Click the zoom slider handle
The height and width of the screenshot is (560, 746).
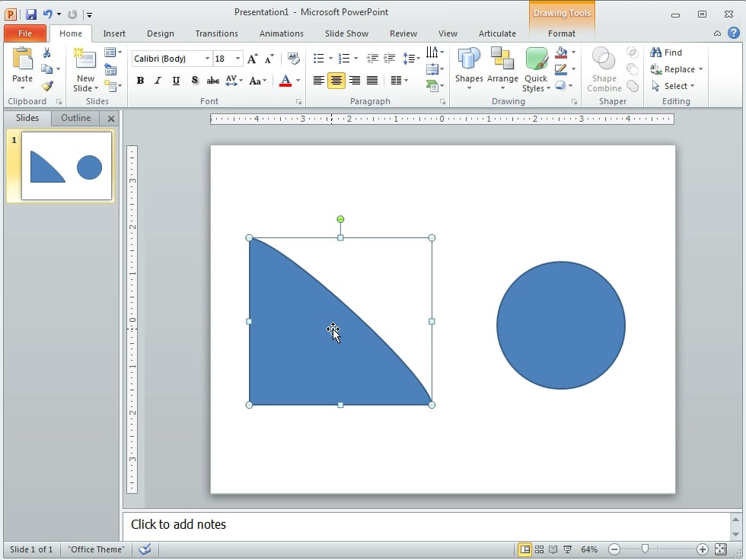(x=646, y=549)
